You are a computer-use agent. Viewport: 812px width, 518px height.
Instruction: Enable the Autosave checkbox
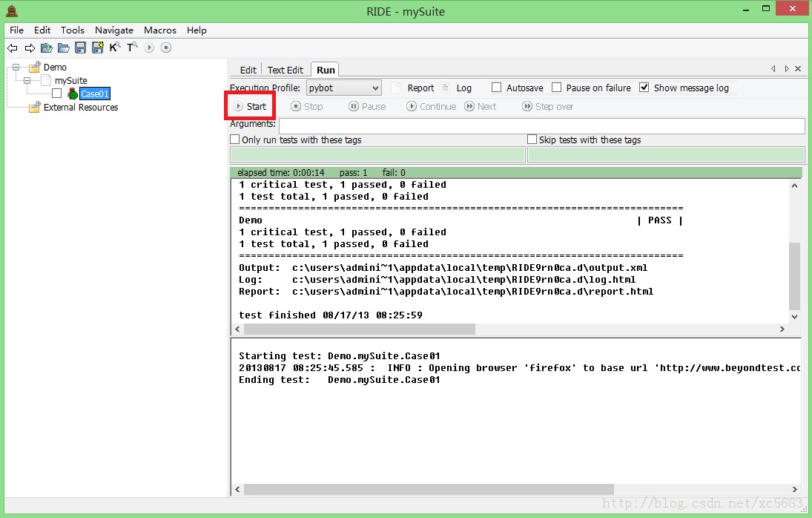(x=497, y=88)
